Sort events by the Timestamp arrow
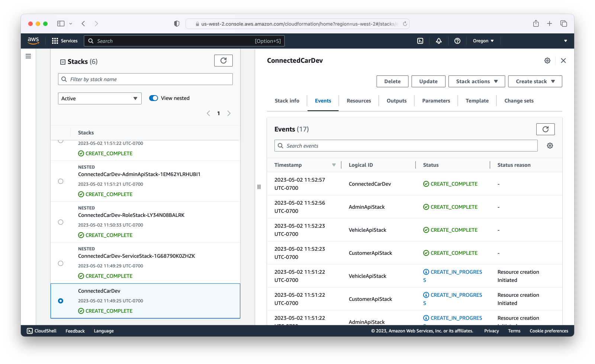This screenshot has width=595, height=364. (334, 165)
